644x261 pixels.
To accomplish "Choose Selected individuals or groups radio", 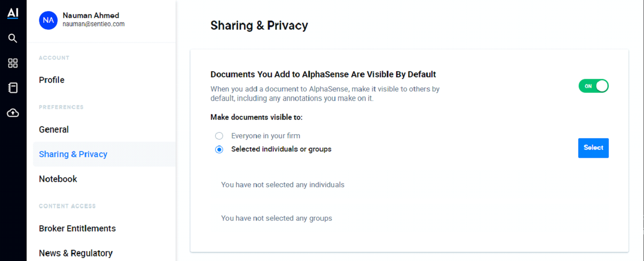I will [219, 149].
